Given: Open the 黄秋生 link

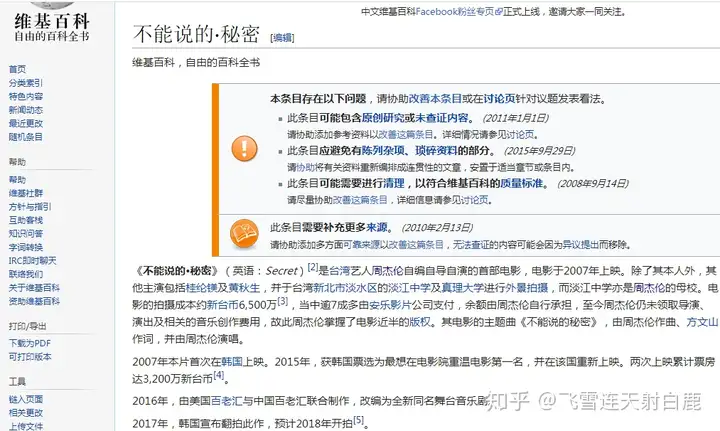Looking at the screenshot, I should coord(244,288).
